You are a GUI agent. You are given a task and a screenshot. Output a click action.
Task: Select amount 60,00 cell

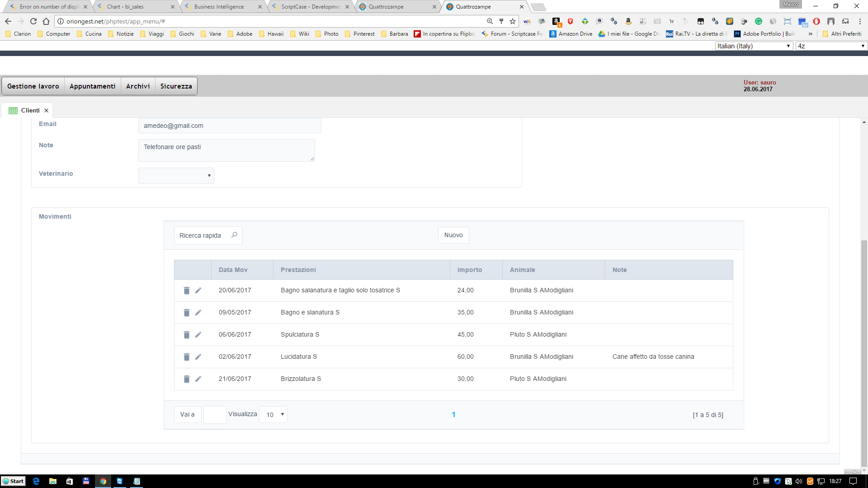click(466, 357)
